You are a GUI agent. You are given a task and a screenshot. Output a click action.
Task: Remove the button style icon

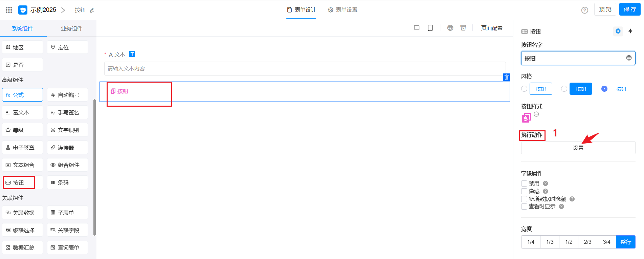point(536,114)
